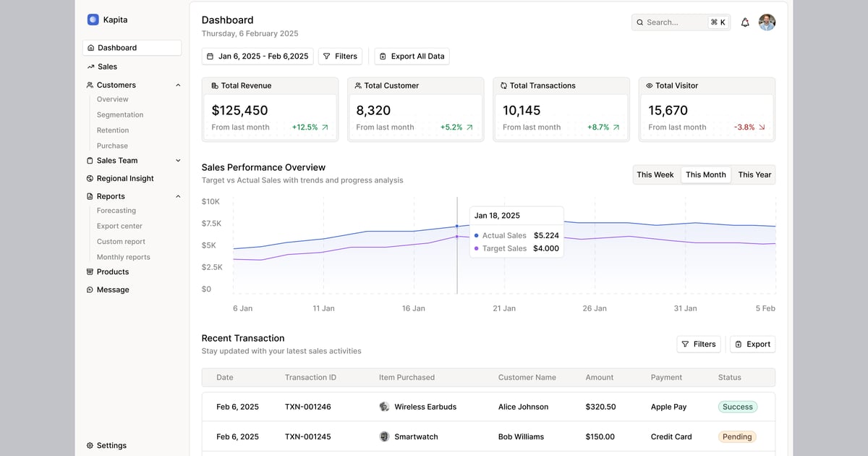The height and width of the screenshot is (456, 868).
Task: Click the notification bell icon
Action: click(745, 22)
